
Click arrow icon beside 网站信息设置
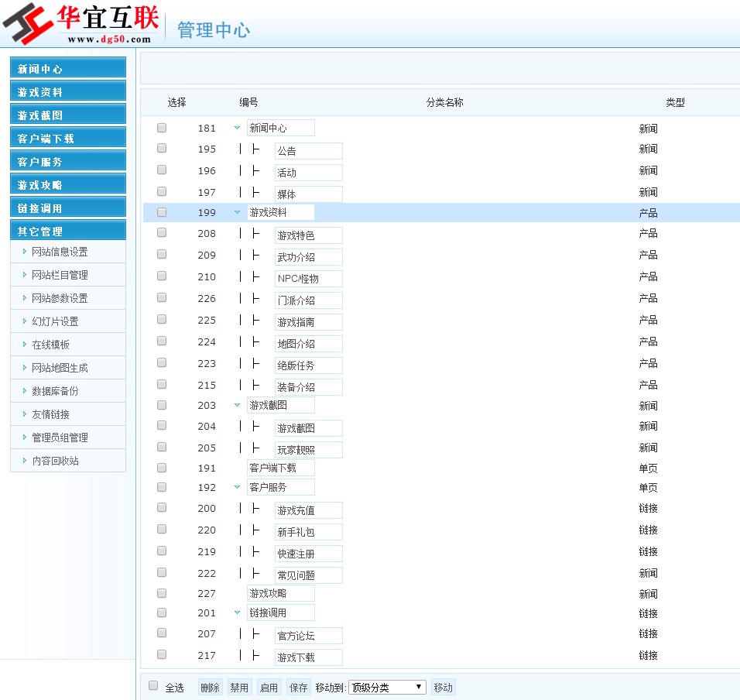tap(25, 252)
